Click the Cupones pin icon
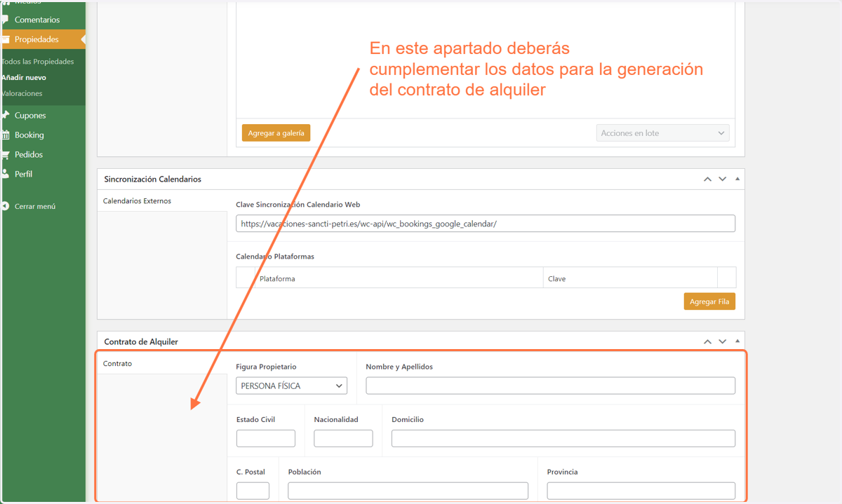842x504 pixels. 5,115
